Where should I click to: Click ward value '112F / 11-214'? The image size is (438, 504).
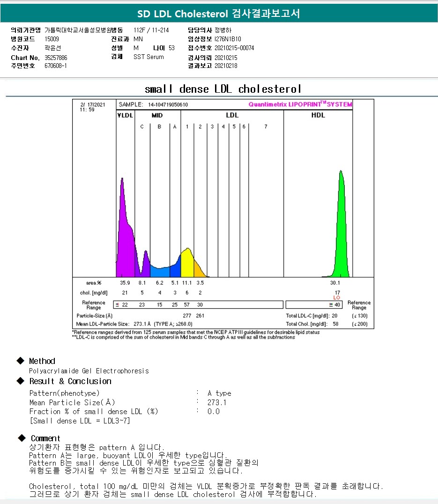coord(151,30)
